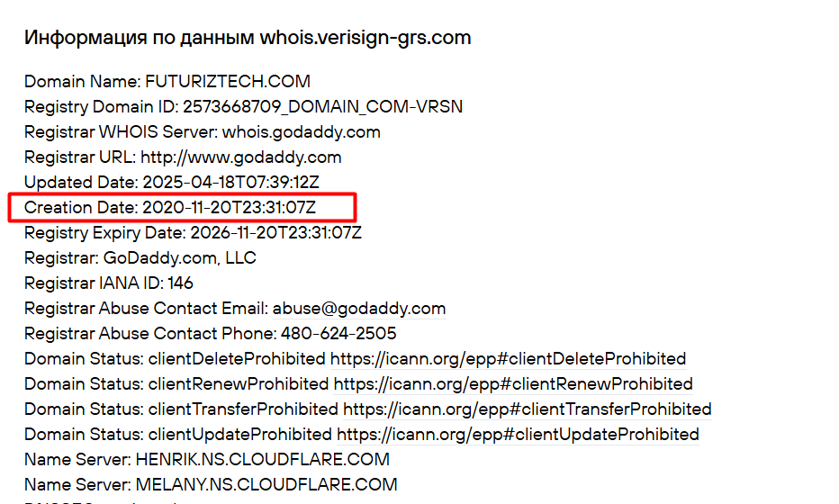Image resolution: width=839 pixels, height=504 pixels.
Task: Click the Registrar WHOIS Server whois.godaddy.com text
Action: (x=203, y=132)
